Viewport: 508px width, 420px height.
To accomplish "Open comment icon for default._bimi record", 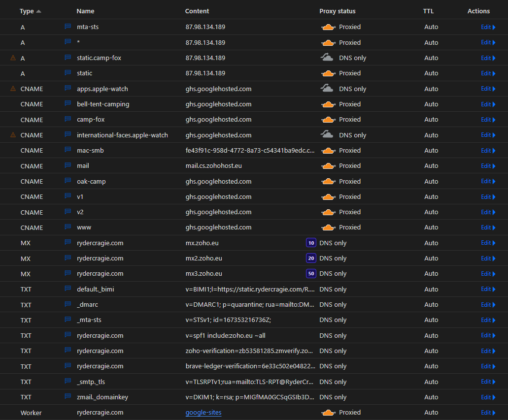I will [x=68, y=289].
